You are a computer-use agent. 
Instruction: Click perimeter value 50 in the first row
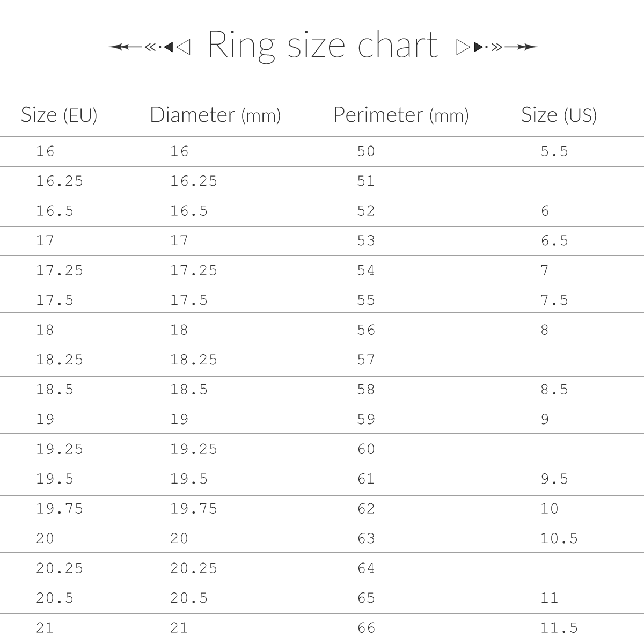366,151
